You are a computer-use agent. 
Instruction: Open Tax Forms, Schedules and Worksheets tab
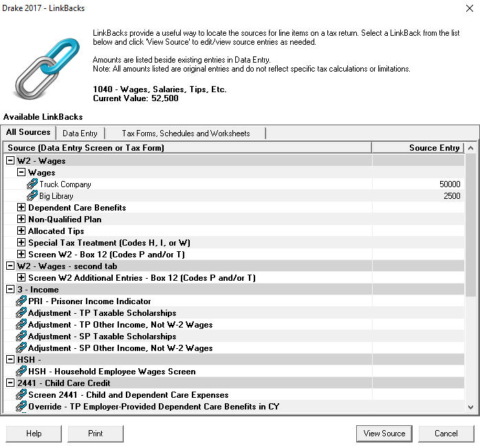186,134
